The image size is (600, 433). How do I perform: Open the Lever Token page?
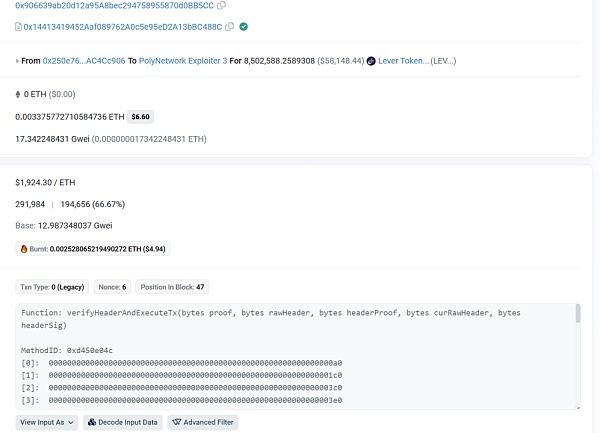point(403,61)
